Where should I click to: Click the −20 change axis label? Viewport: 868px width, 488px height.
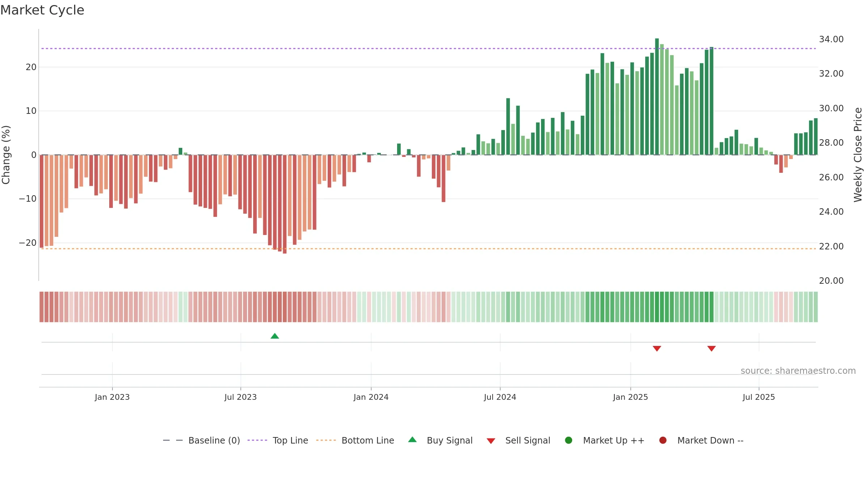pyautogui.click(x=28, y=243)
